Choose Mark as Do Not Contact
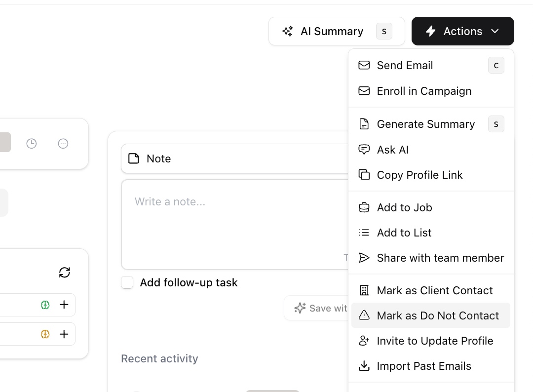The height and width of the screenshot is (392, 533). coord(431,315)
